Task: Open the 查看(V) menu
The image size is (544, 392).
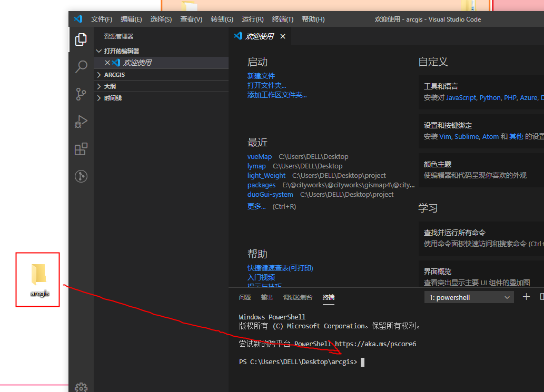Action: point(191,19)
